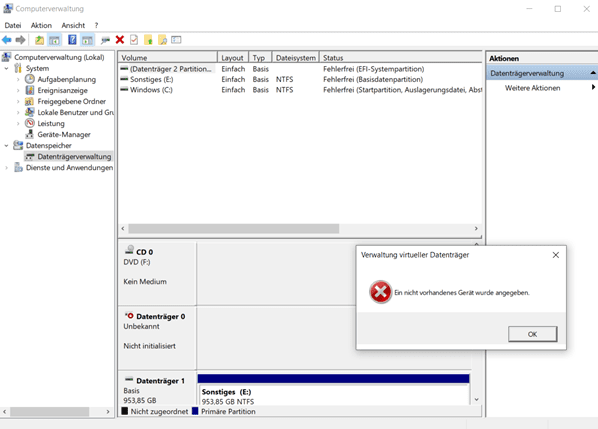Image resolution: width=598 pixels, height=429 pixels.
Task: Open the ? help menu
Action: click(x=96, y=25)
